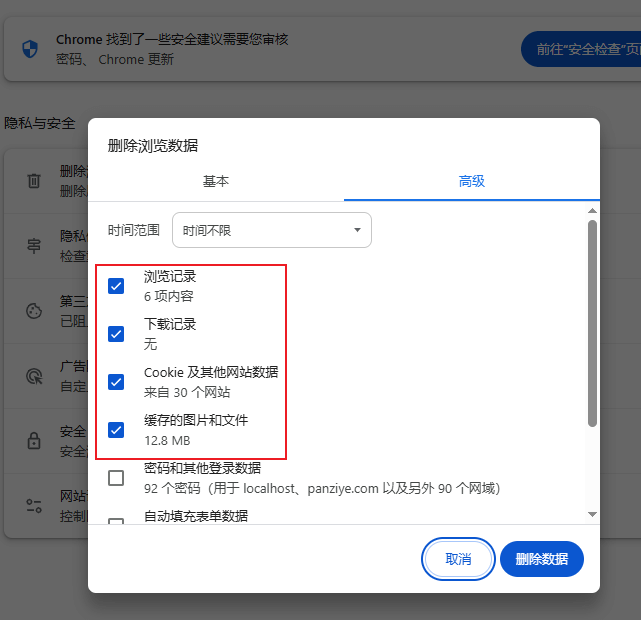Click the blue shield safety check icon
The width and height of the screenshot is (641, 620).
pyautogui.click(x=30, y=49)
